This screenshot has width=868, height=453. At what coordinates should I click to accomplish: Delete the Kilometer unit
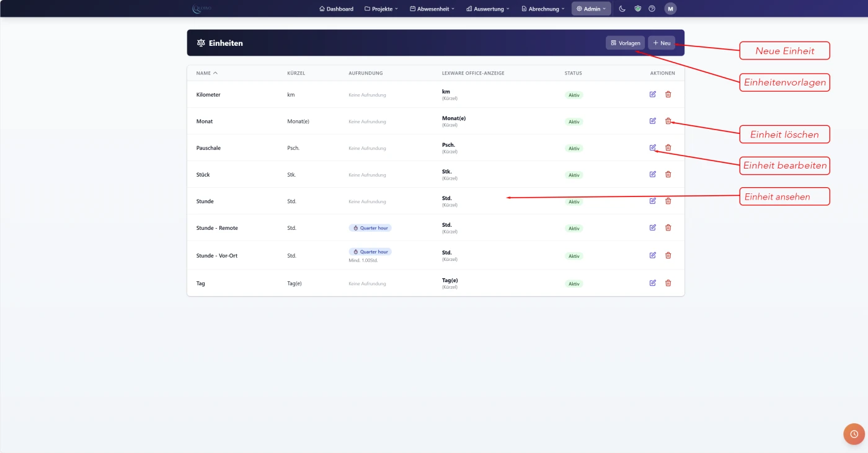coord(668,94)
